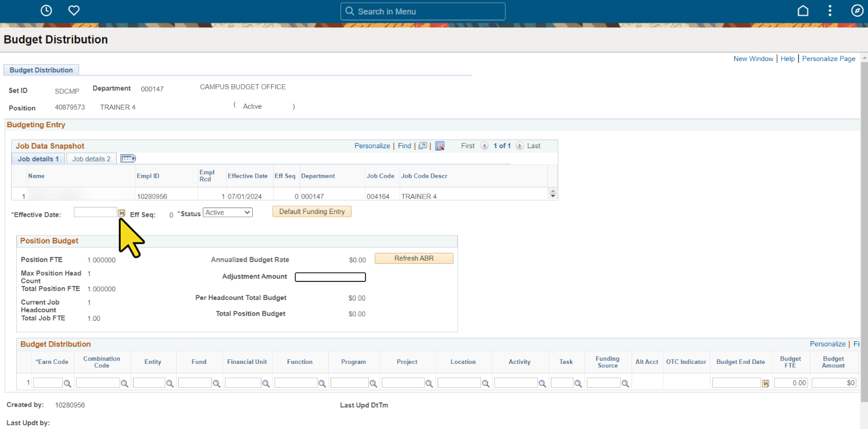Open calendar picker for Effective Date
Image resolution: width=868 pixels, height=429 pixels.
pyautogui.click(x=122, y=213)
